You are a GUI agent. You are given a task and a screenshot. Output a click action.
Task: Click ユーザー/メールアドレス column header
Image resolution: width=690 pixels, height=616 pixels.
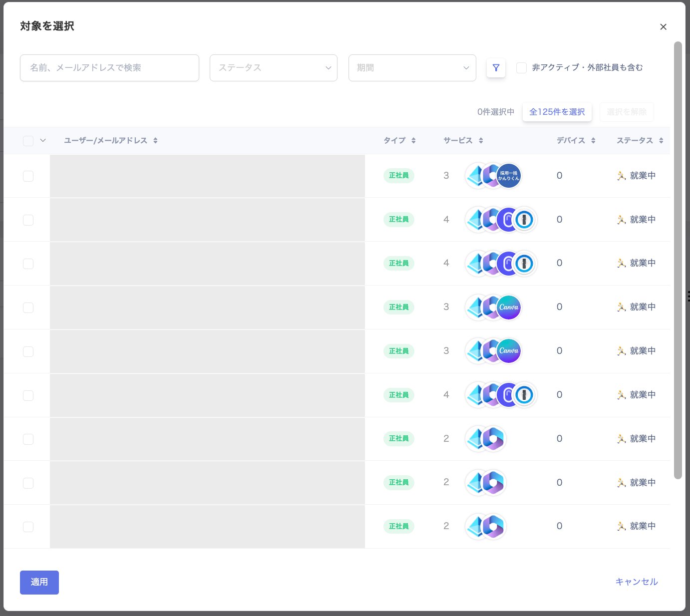pos(105,141)
